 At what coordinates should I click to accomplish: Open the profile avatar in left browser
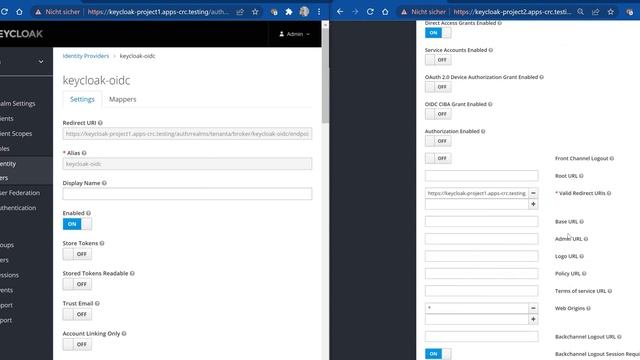click(x=304, y=12)
